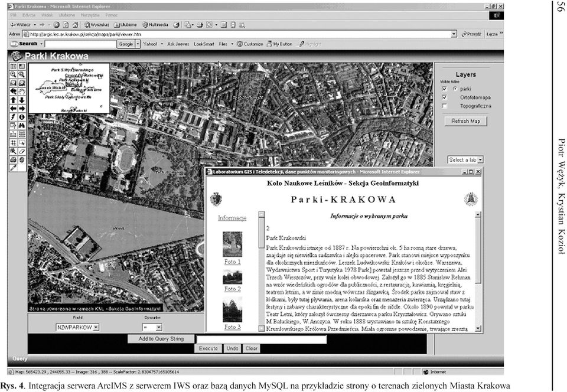
Task: Click the popup window's outer scrollbar down arrow
Action: click(x=478, y=328)
